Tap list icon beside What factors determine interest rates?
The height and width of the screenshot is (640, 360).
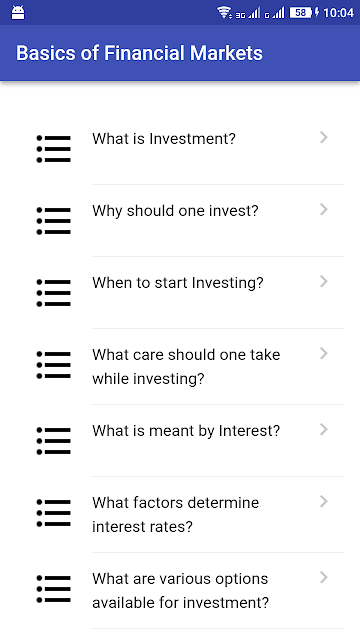[53, 513]
